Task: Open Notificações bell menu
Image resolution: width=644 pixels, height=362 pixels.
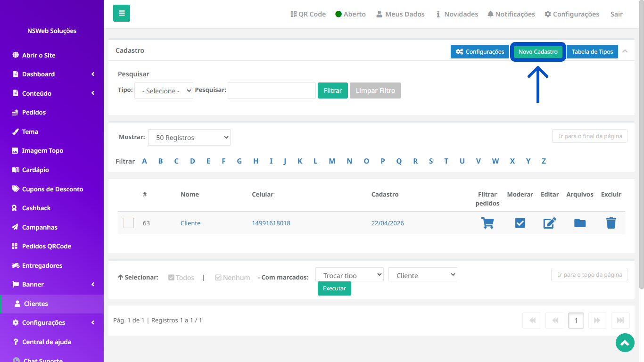Action: pyautogui.click(x=511, y=14)
